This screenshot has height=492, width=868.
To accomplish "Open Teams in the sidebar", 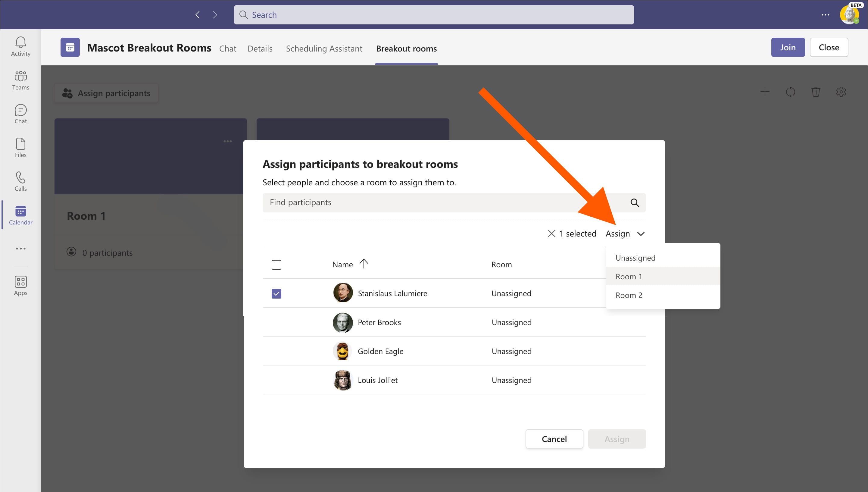I will click(x=20, y=80).
